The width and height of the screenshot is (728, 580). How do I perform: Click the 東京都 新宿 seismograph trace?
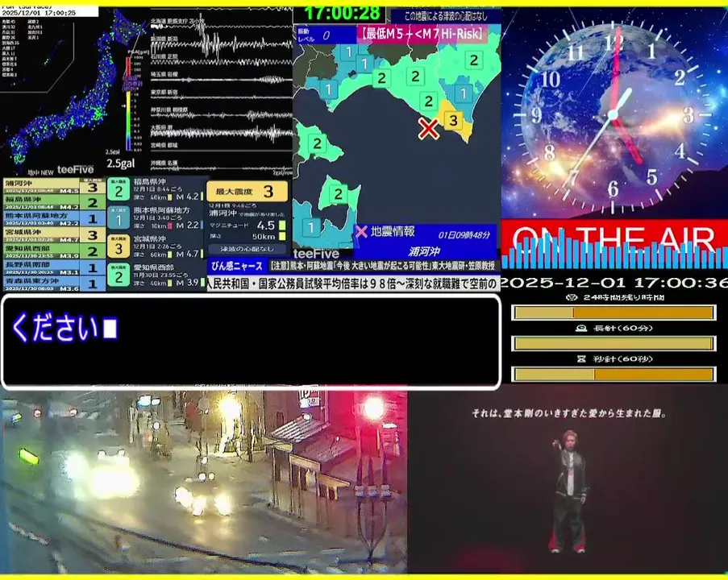pos(222,96)
